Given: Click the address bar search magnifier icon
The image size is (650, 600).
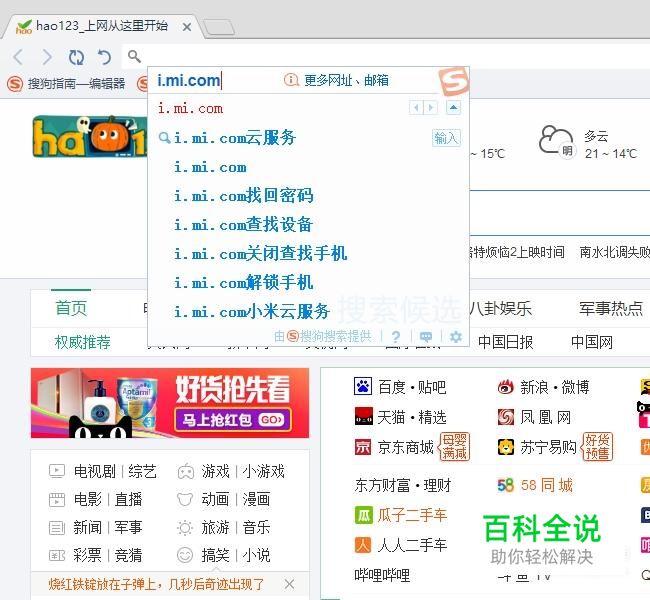Looking at the screenshot, I should (134, 56).
